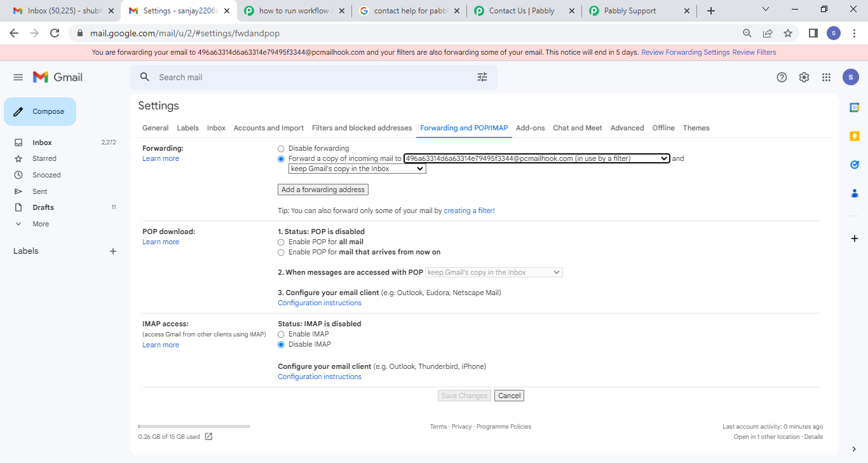Create new label plus icon
868x463 pixels.
click(x=113, y=251)
